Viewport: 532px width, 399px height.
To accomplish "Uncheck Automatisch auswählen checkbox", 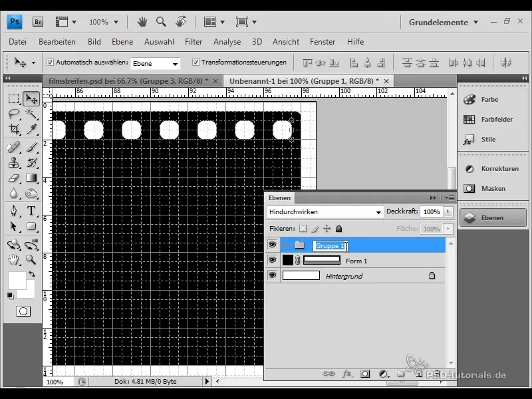I will 51,63.
